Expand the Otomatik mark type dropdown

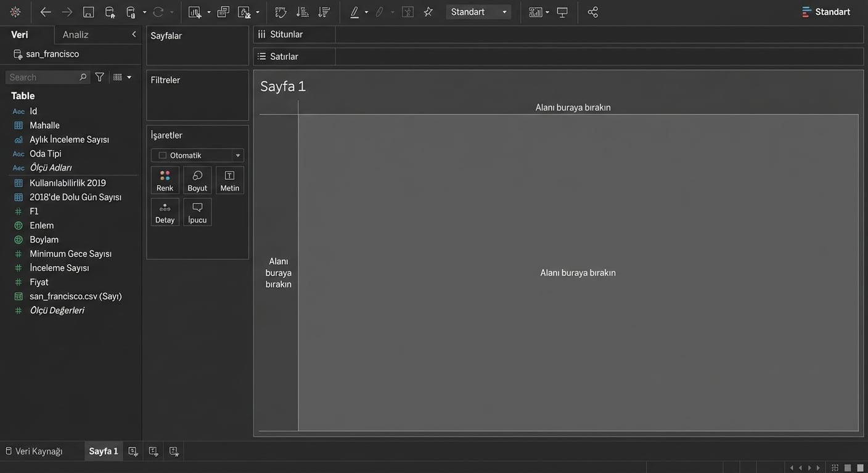coord(197,155)
